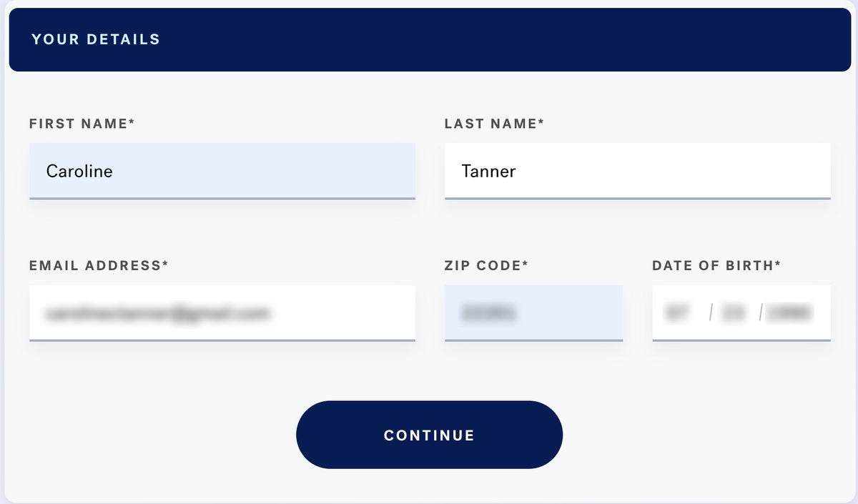
Task: Click the "YOUR DETAILS" header title
Action: pos(96,39)
